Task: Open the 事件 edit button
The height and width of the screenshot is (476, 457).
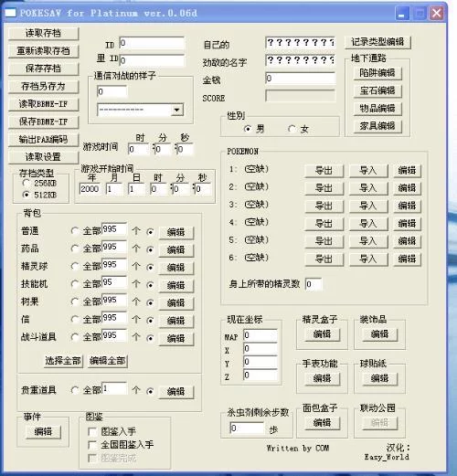Action: coord(43,432)
